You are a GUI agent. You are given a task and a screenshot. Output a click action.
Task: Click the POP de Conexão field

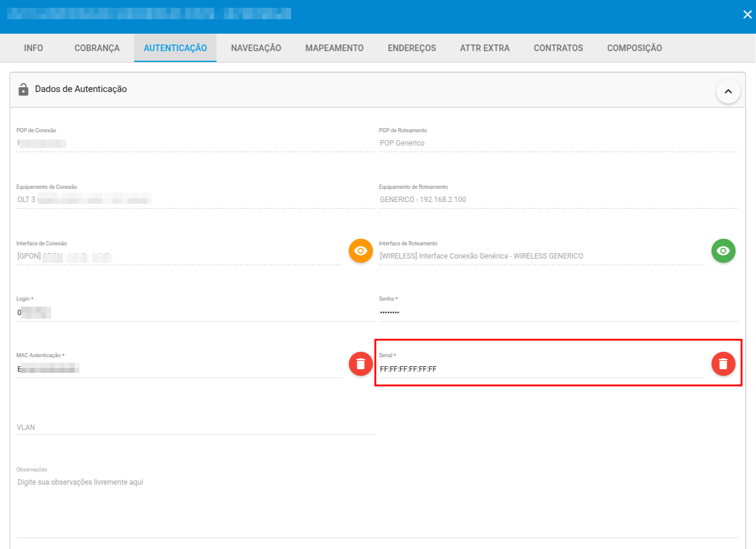[196, 144]
